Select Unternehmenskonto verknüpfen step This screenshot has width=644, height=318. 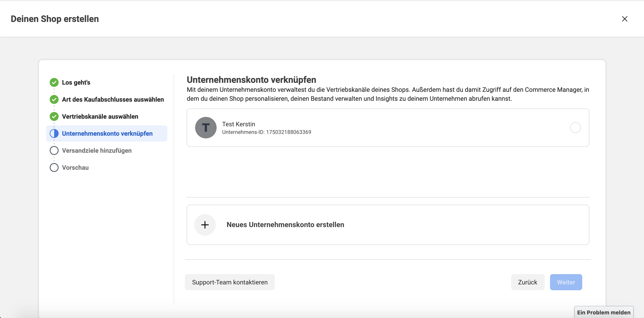click(x=107, y=133)
